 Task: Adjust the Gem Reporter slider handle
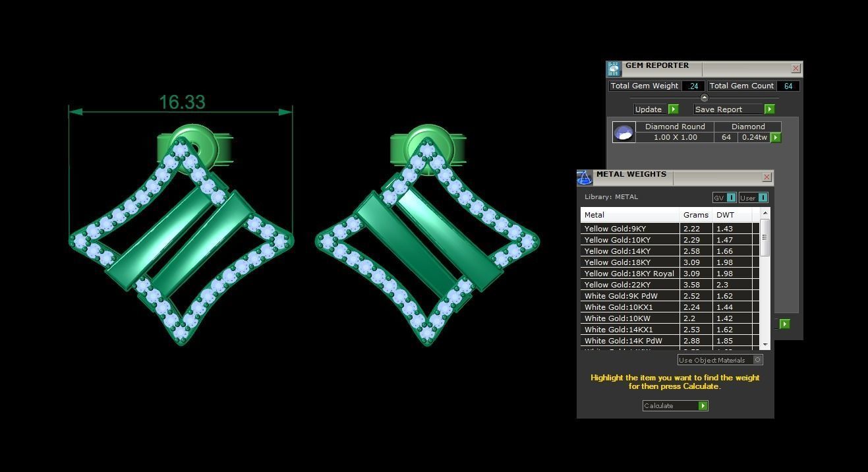tap(704, 98)
